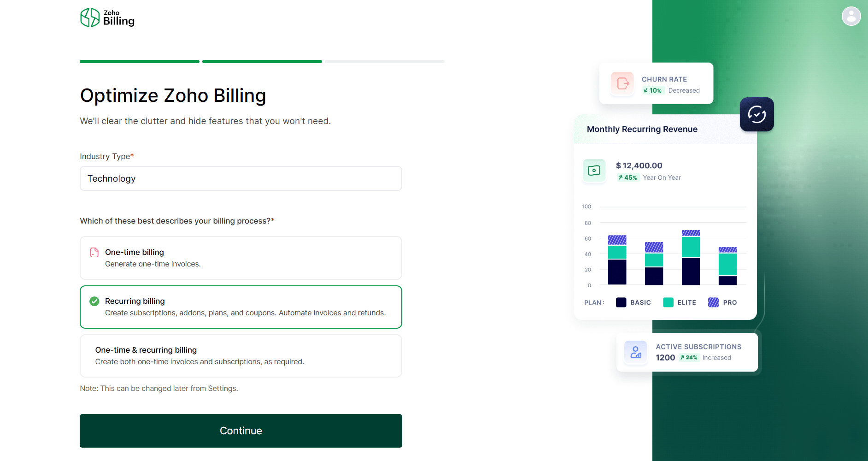Click the 'Note: This can be changed later' text

click(159, 389)
